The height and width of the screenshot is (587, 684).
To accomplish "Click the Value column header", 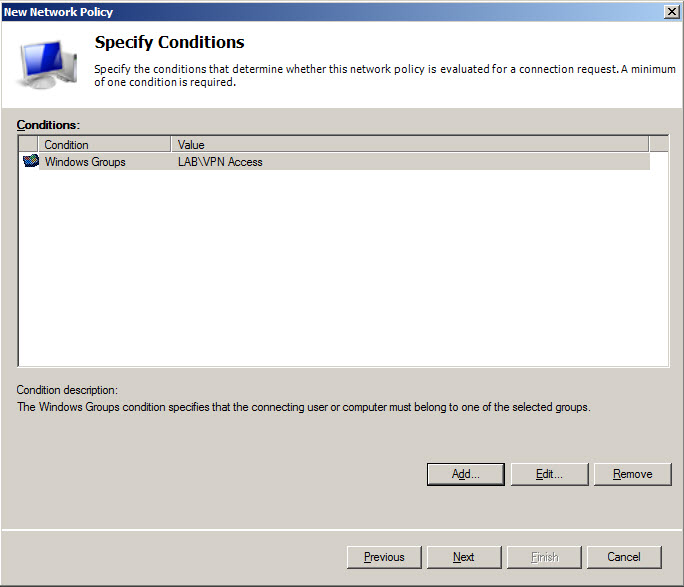I will click(410, 144).
